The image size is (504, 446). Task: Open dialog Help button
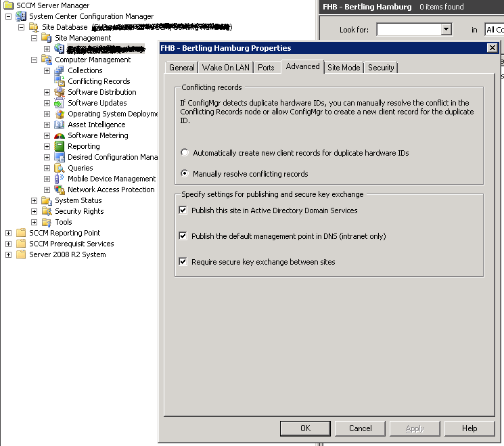469,428
